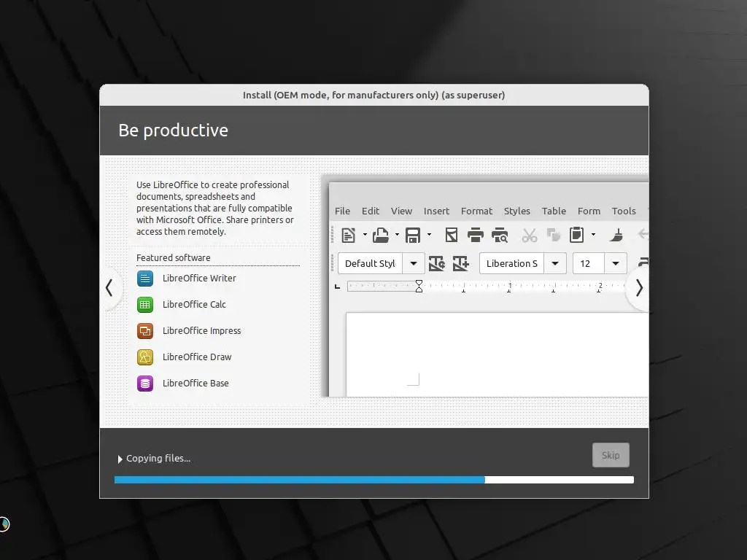Click the Update Selected Style icon

tap(437, 263)
